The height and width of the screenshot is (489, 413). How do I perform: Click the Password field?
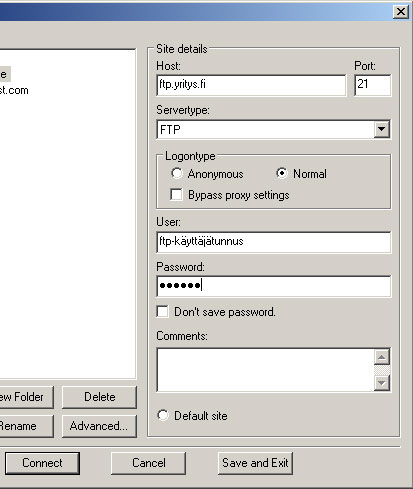[273, 286]
